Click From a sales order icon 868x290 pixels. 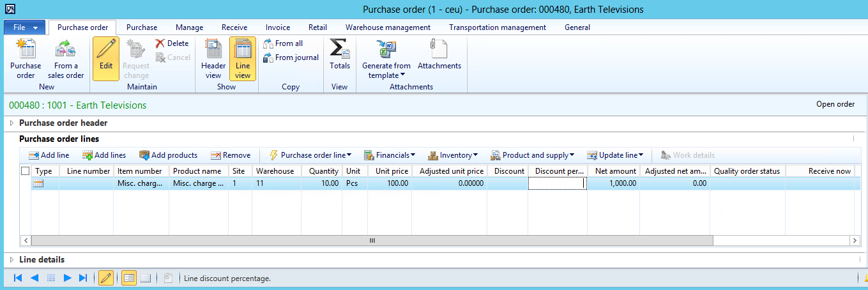(x=66, y=50)
